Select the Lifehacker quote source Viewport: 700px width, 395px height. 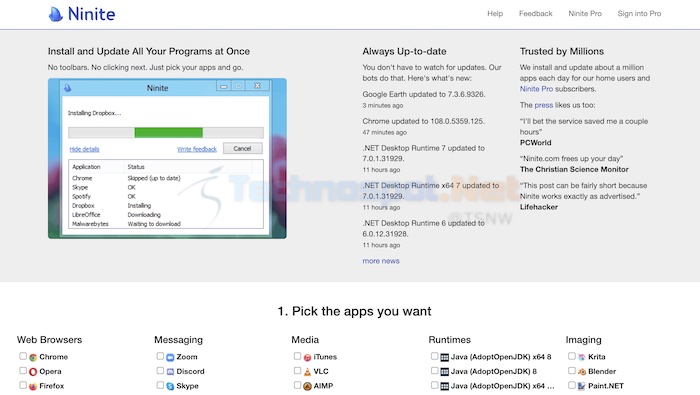pos(538,207)
